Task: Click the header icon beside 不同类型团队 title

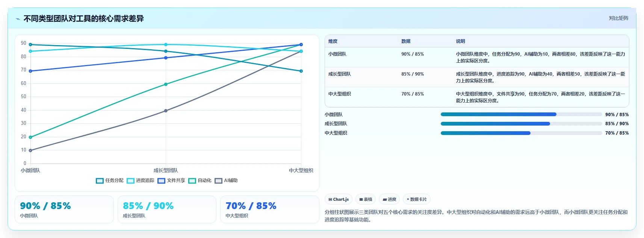Action: point(18,19)
